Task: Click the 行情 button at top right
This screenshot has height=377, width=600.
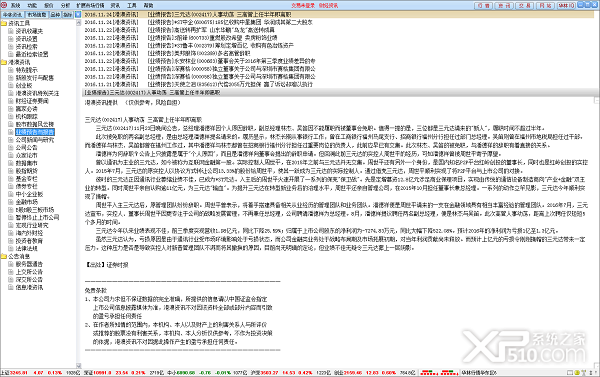Action: click(x=483, y=5)
